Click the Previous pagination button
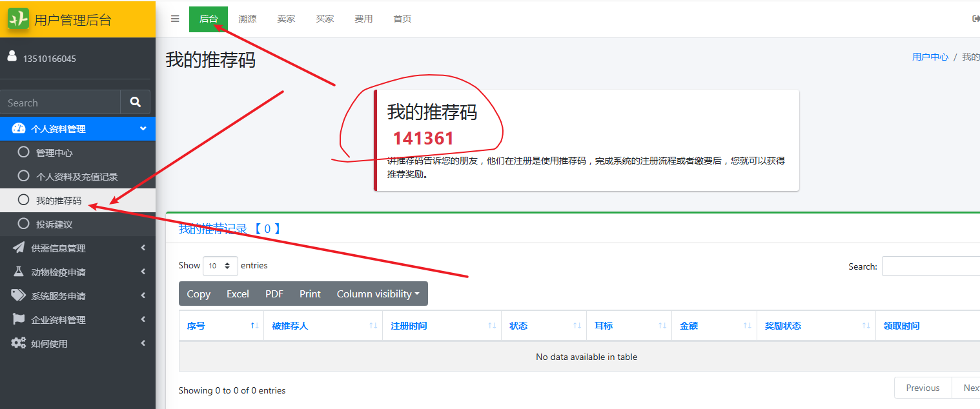Viewport: 980px width, 409px height. [x=923, y=388]
